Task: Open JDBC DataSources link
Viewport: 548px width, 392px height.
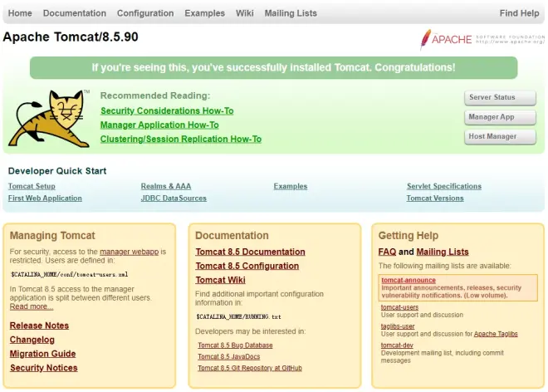Action: [x=174, y=198]
